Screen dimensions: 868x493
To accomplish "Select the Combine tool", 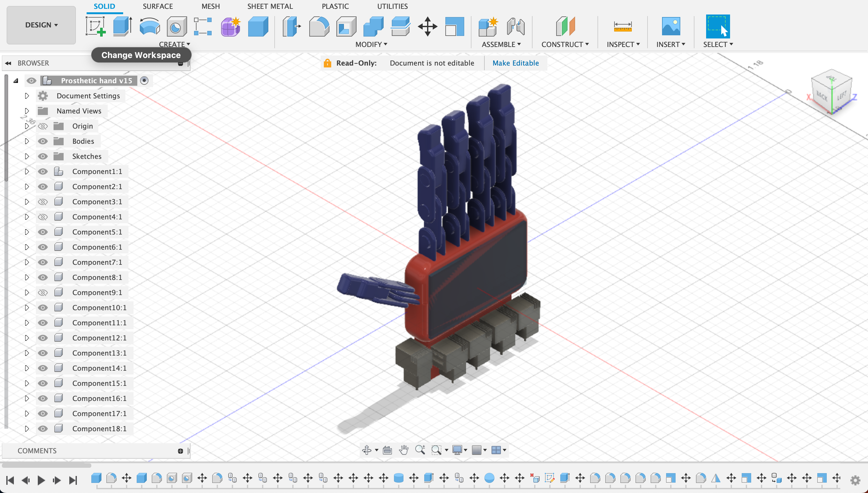I will coord(373,26).
